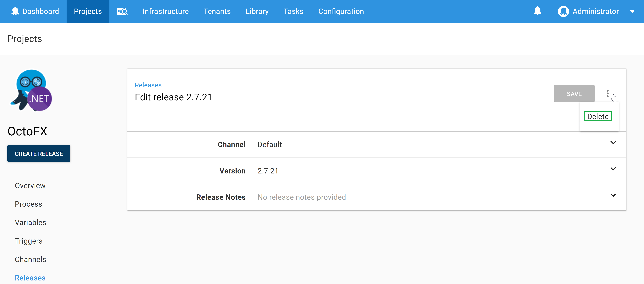This screenshot has width=644, height=284.
Task: Click the CREATE RELEASE button
Action: (39, 154)
